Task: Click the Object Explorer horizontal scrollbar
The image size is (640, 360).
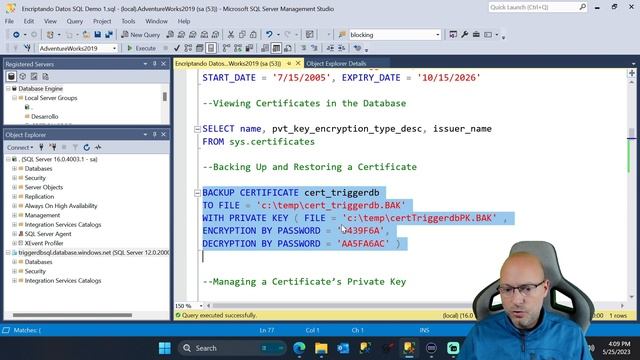Action: click(72, 315)
